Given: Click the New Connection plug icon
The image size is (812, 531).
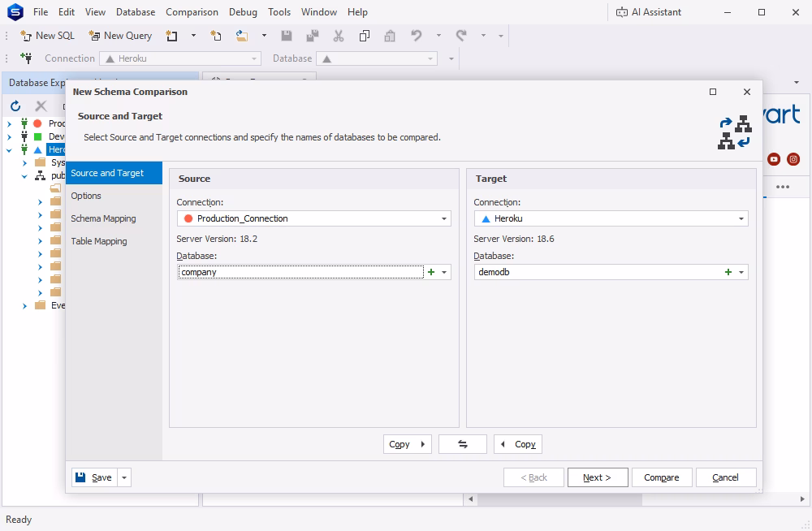Looking at the screenshot, I should pyautogui.click(x=26, y=58).
